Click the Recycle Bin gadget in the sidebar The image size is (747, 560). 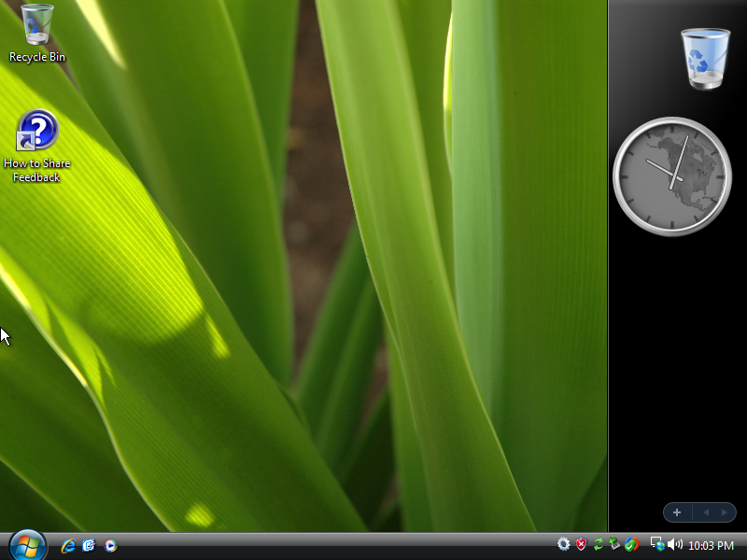tap(705, 59)
